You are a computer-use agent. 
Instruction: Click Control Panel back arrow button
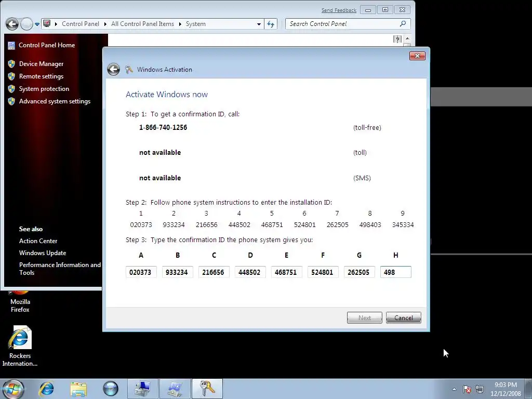(12, 24)
